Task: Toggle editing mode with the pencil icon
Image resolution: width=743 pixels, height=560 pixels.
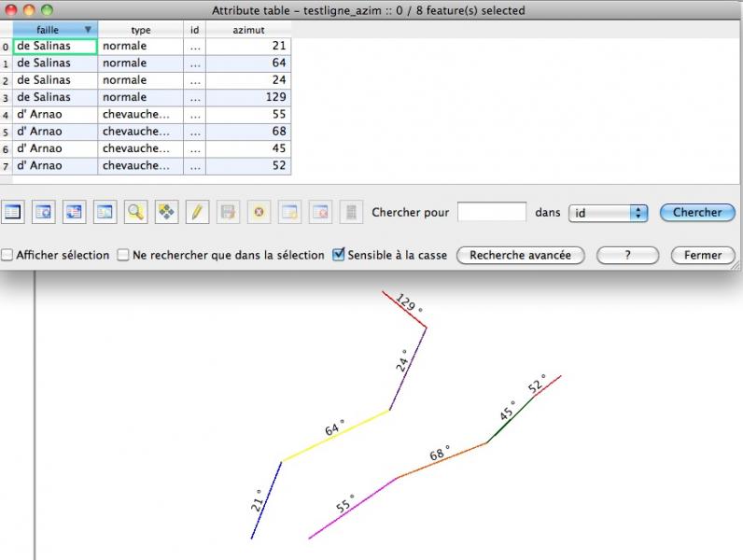Action: [x=197, y=213]
